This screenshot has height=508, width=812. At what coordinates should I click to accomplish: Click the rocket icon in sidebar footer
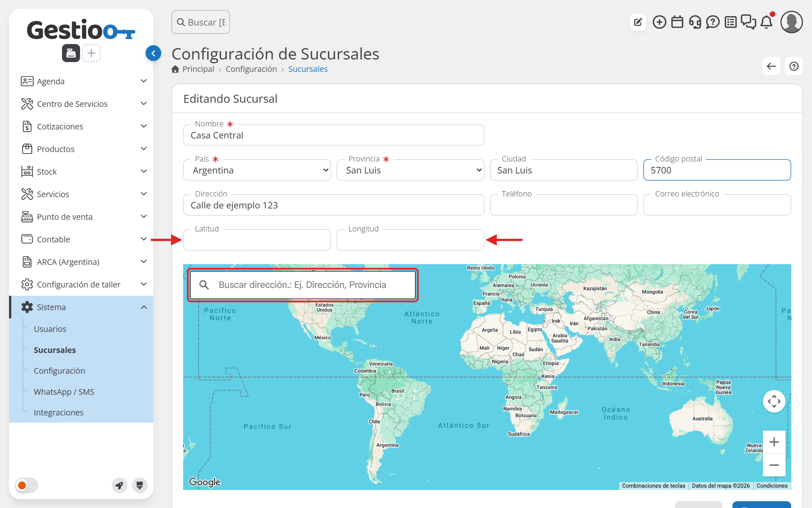tap(120, 485)
